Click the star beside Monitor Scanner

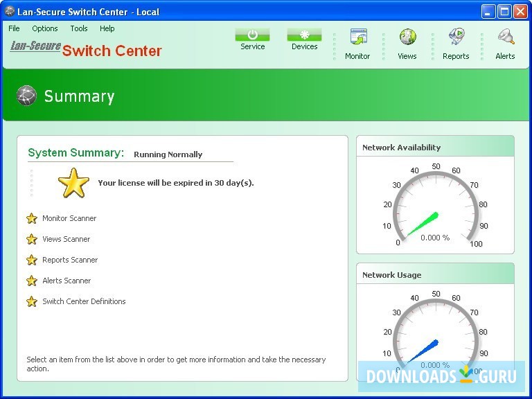[32, 218]
